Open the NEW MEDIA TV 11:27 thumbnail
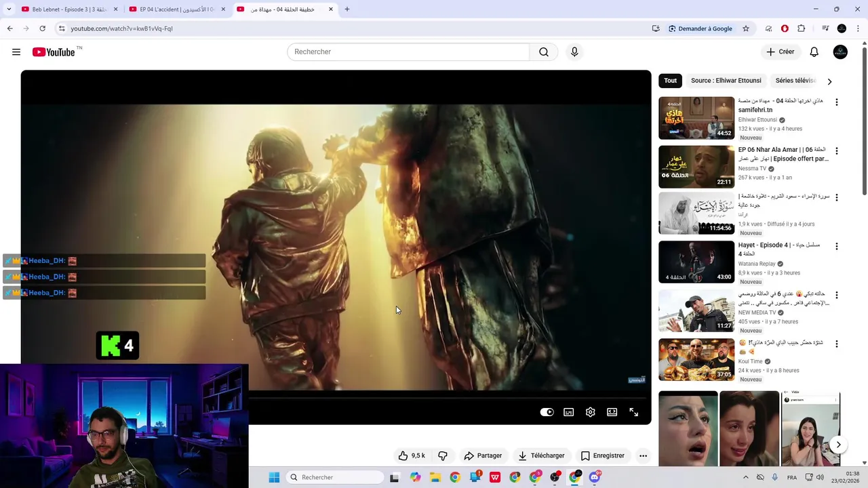 coord(696,310)
